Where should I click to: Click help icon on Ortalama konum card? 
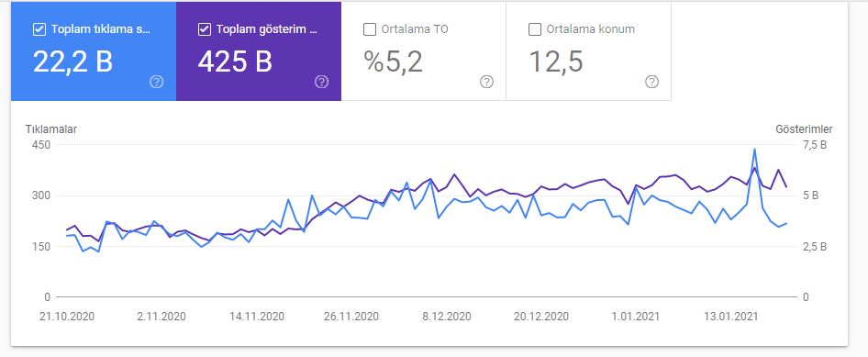click(x=652, y=83)
